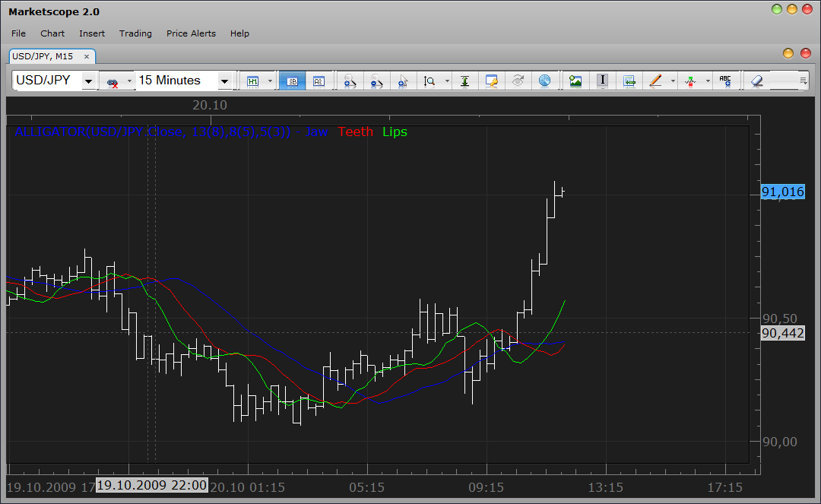Toggle the Ask price display button

(319, 81)
